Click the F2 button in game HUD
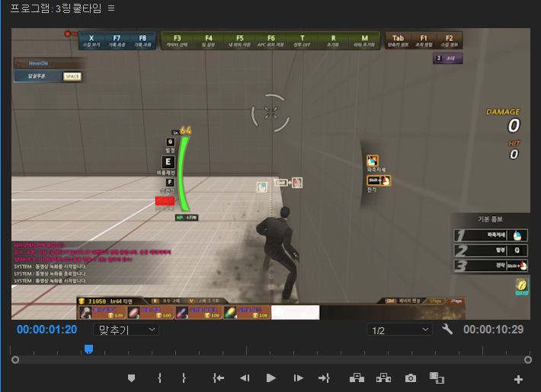541x392 pixels. (x=449, y=40)
